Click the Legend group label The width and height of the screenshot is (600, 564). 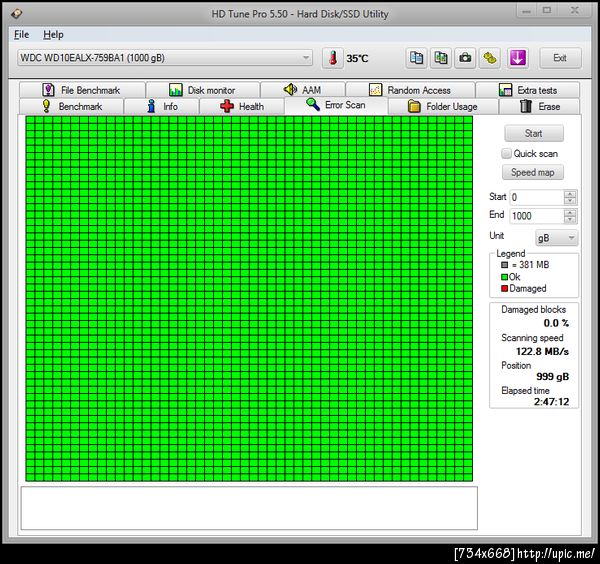click(510, 253)
